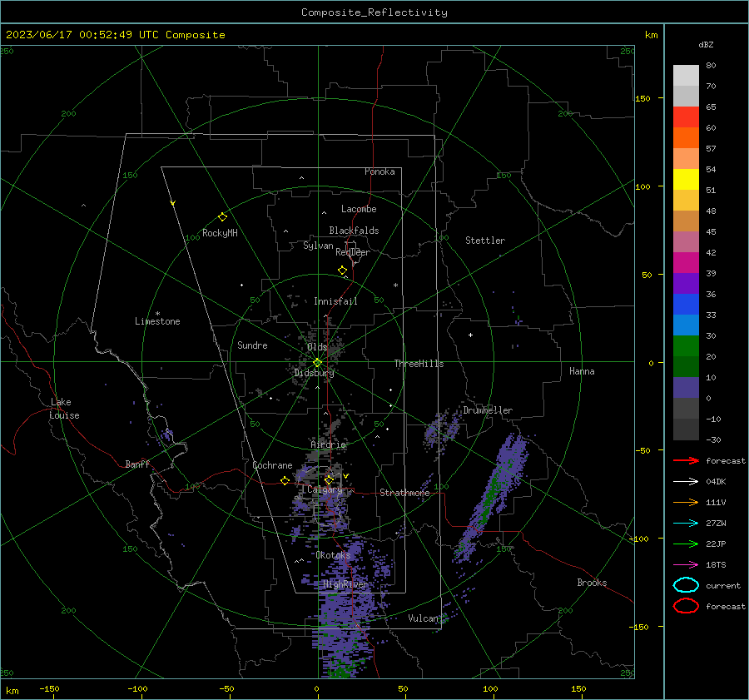The height and width of the screenshot is (700, 749).
Task: Click the ThreeHills label
Action: 419,364
